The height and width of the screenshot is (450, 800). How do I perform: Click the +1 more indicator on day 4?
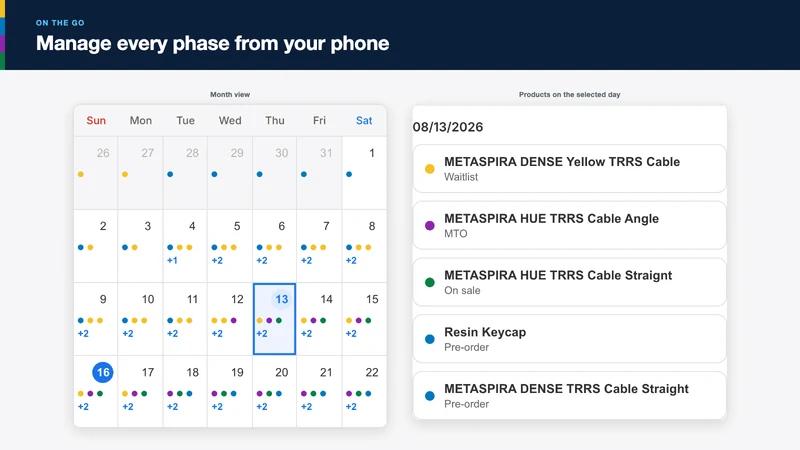click(172, 261)
